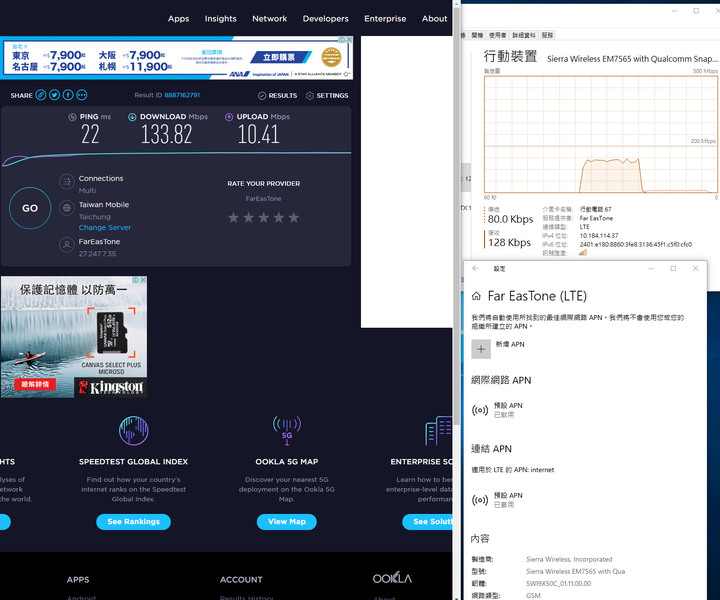This screenshot has height=600, width=720.
Task: Click the Kingston microSD ad image
Action: click(74, 336)
